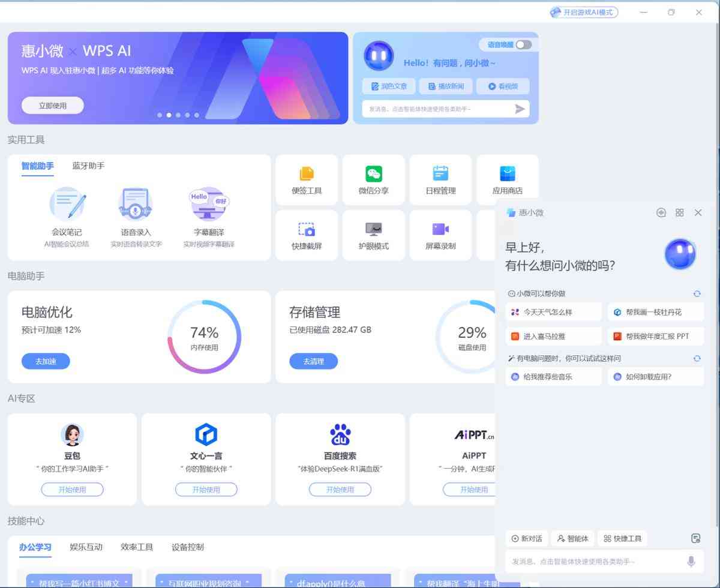The width and height of the screenshot is (720, 588).
Task: Open the 便签工具 sticky notes tool
Action: tap(306, 179)
